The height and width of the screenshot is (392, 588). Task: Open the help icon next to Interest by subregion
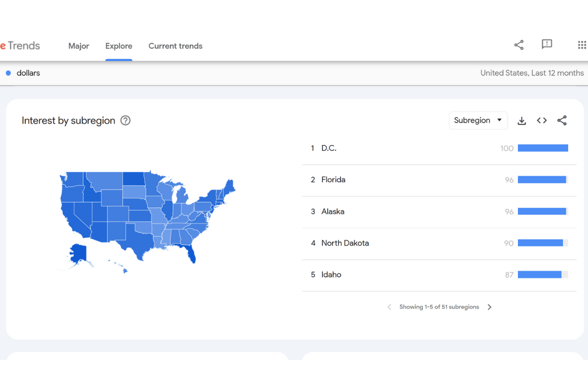(x=125, y=120)
